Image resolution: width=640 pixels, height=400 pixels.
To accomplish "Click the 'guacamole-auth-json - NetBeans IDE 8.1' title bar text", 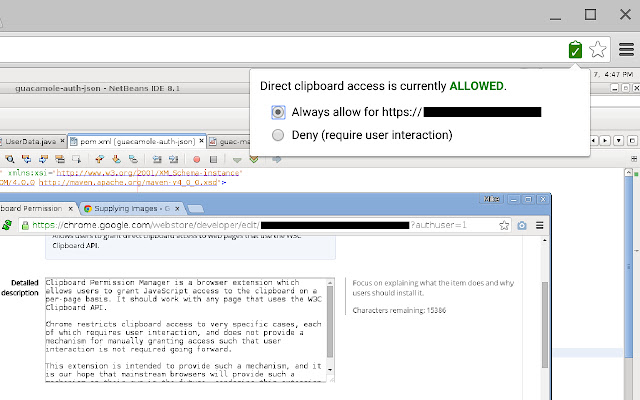I will coord(98,88).
